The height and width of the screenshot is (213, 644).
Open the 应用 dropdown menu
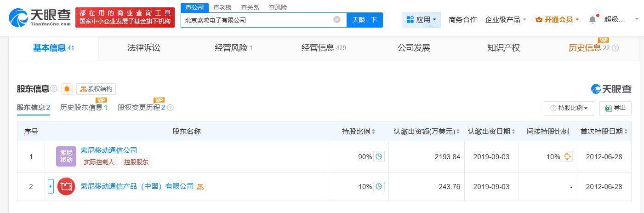point(422,20)
